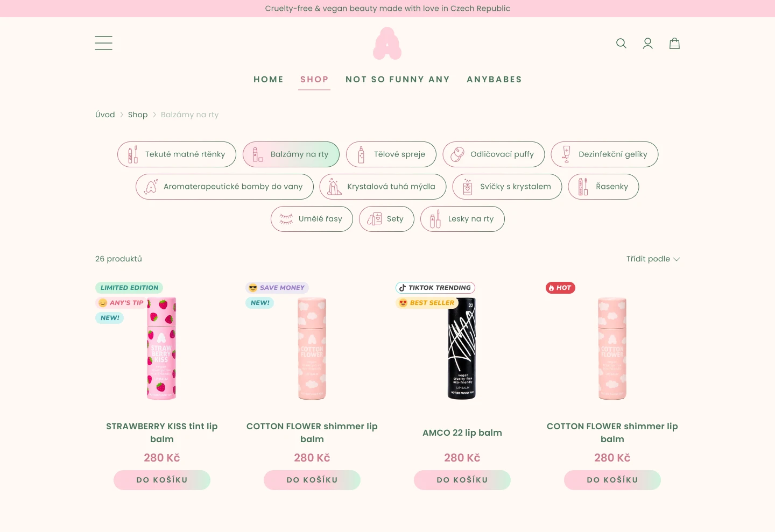Image resolution: width=775 pixels, height=532 pixels.
Task: Add AMCO 22 lip balm to cart
Action: point(462,480)
